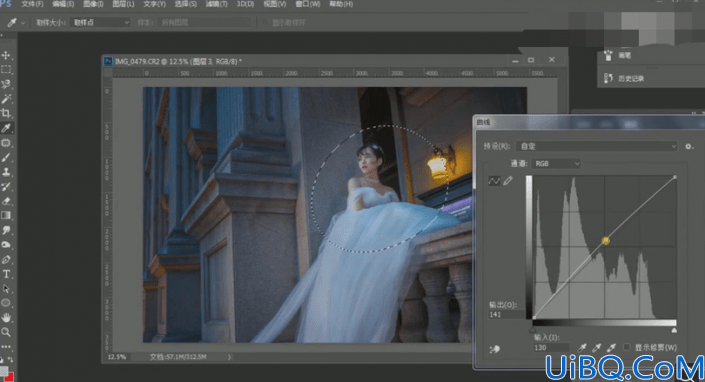Select the Pen tool
The image size is (705, 382).
(x=6, y=259)
